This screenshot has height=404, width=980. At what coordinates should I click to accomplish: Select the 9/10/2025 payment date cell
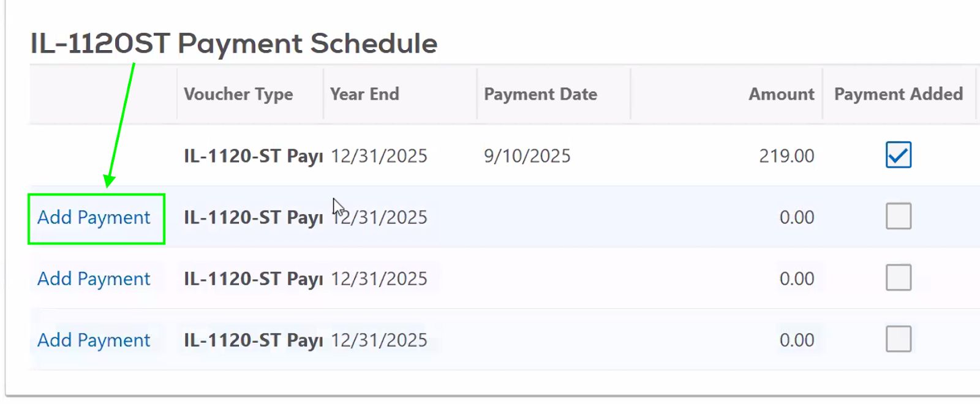527,156
